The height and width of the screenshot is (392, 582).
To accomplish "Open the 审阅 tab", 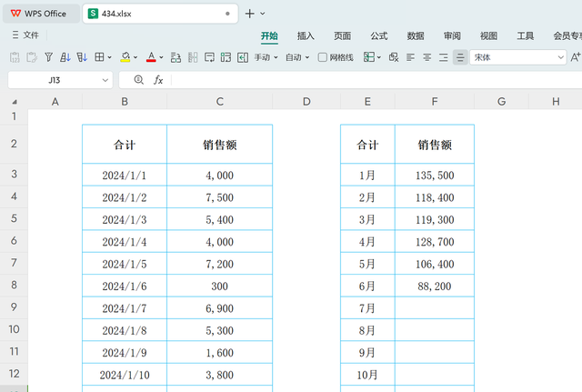I will (452, 35).
